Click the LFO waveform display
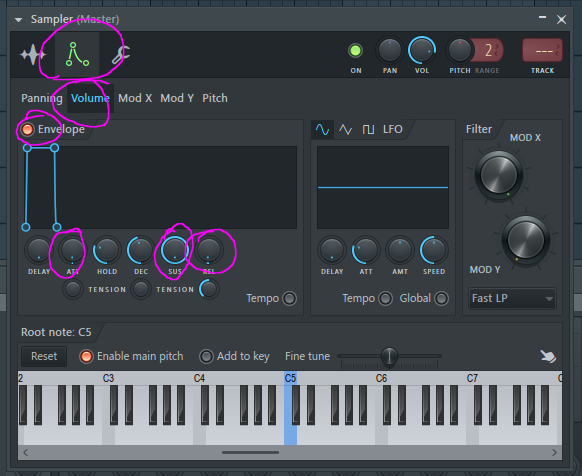The height and width of the screenshot is (476, 582). point(383,188)
